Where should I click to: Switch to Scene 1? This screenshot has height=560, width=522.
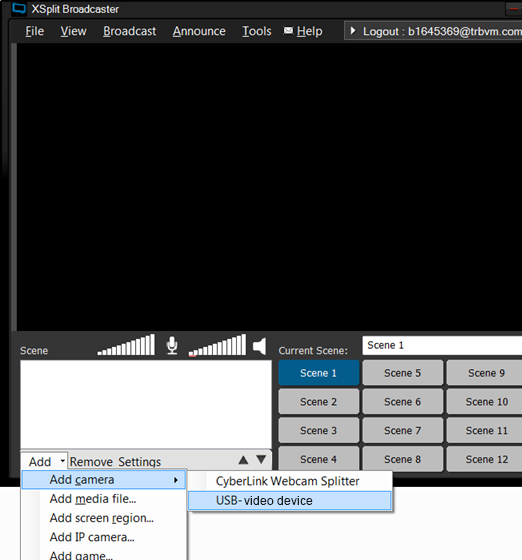click(318, 373)
